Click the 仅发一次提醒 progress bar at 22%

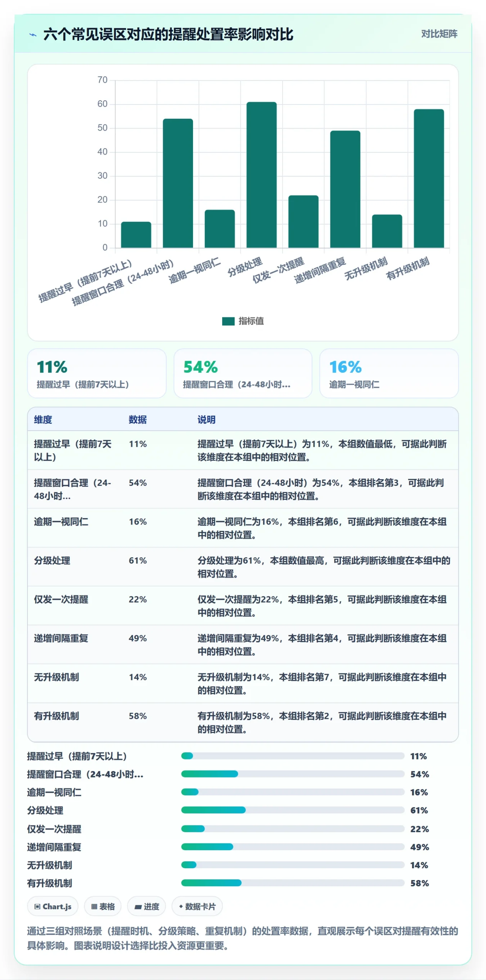293,828
